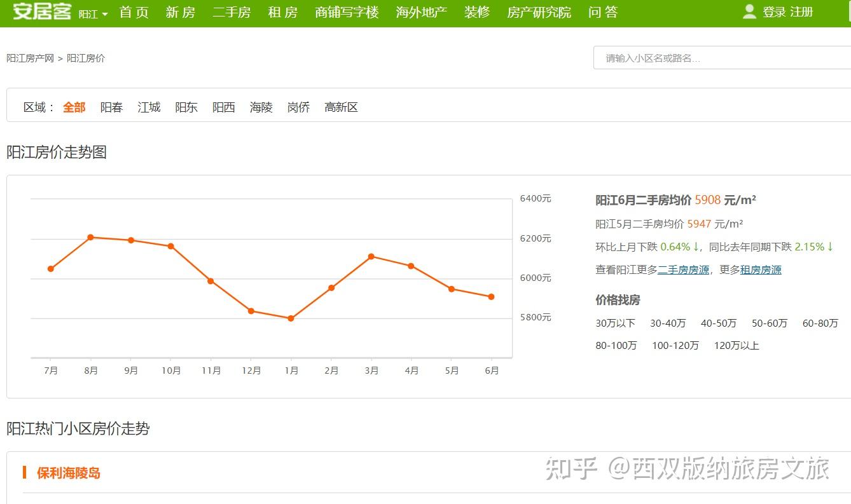
Task: Select 高新区 region filter
Action: pos(342,107)
